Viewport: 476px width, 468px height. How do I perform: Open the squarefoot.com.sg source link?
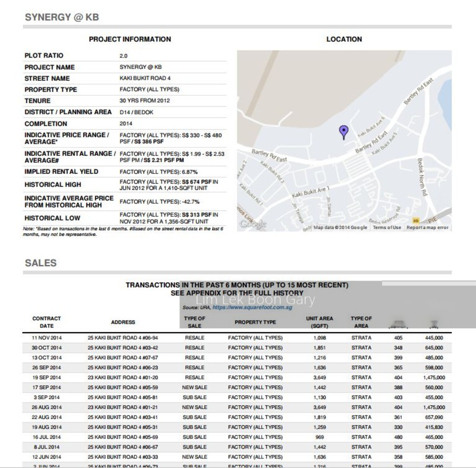tap(252, 307)
